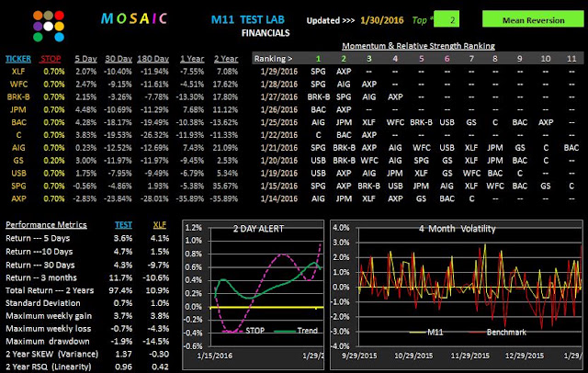Select the Momentum & Relative Strength Ranking title

pyautogui.click(x=418, y=46)
